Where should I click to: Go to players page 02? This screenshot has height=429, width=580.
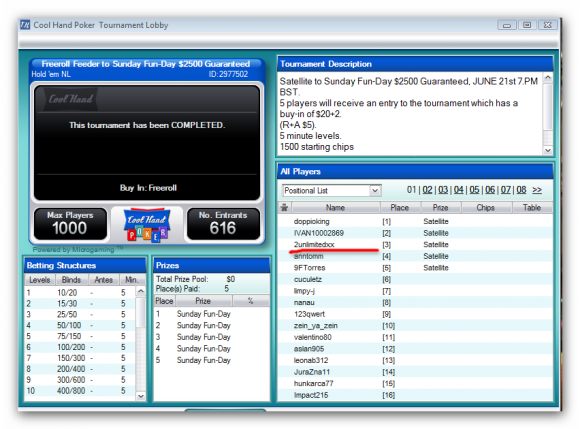click(x=427, y=190)
